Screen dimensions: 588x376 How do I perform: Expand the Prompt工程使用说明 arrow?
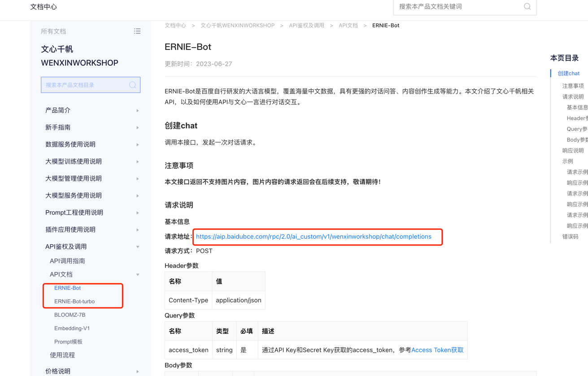tap(138, 213)
